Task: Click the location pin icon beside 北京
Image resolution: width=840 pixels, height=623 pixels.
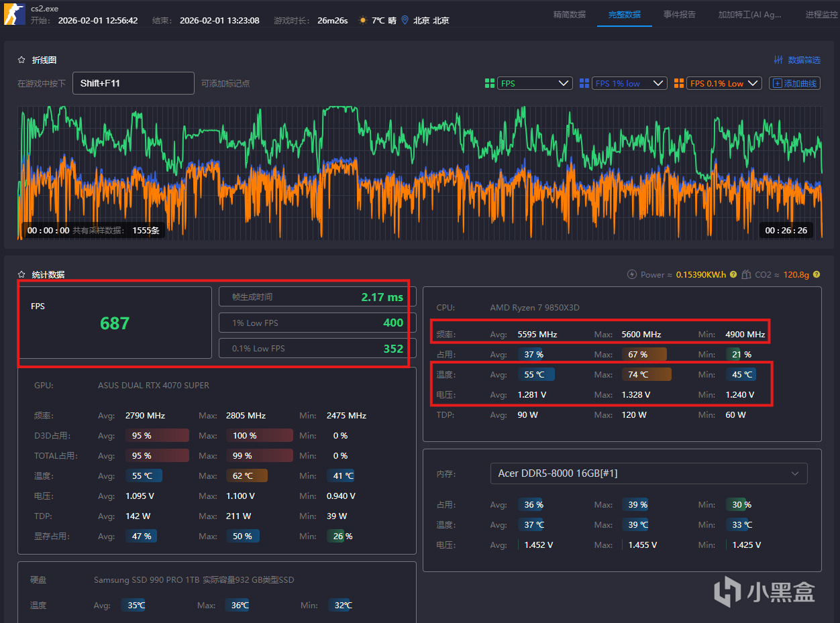Action: (405, 20)
